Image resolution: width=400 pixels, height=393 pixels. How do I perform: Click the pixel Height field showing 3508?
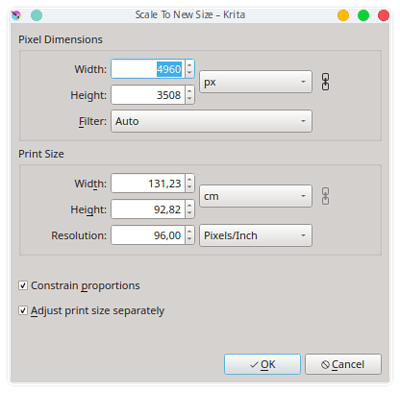coord(148,95)
